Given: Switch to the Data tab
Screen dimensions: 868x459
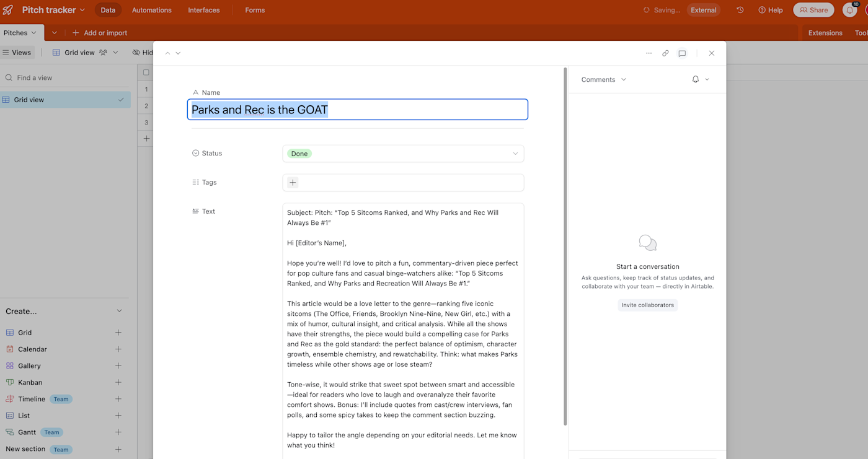Looking at the screenshot, I should tap(108, 10).
